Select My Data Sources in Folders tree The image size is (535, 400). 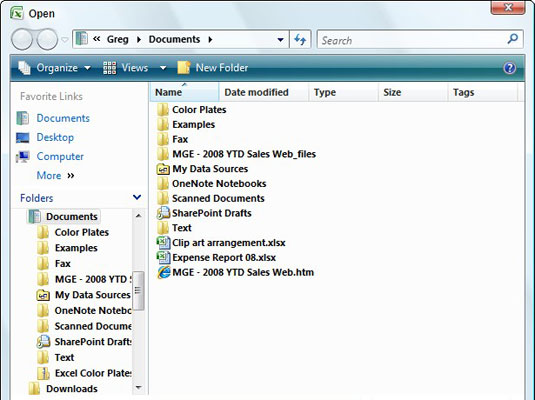click(x=92, y=295)
